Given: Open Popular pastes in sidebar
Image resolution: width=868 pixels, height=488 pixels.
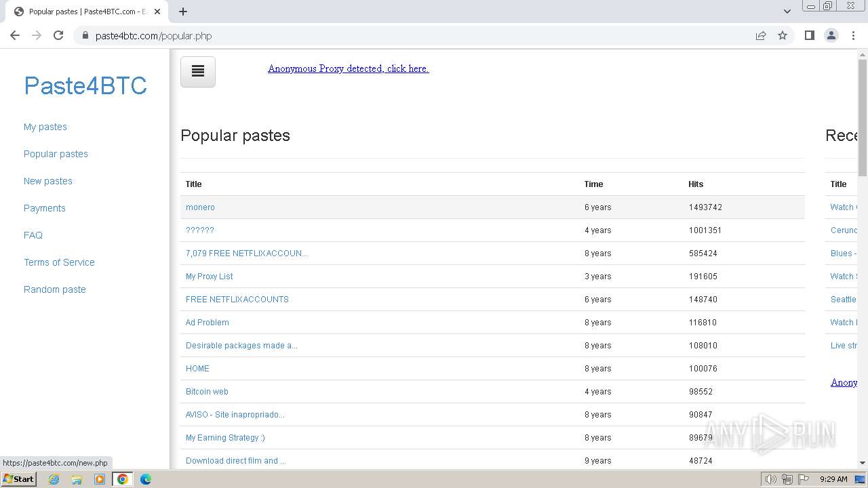Looking at the screenshot, I should tap(56, 154).
